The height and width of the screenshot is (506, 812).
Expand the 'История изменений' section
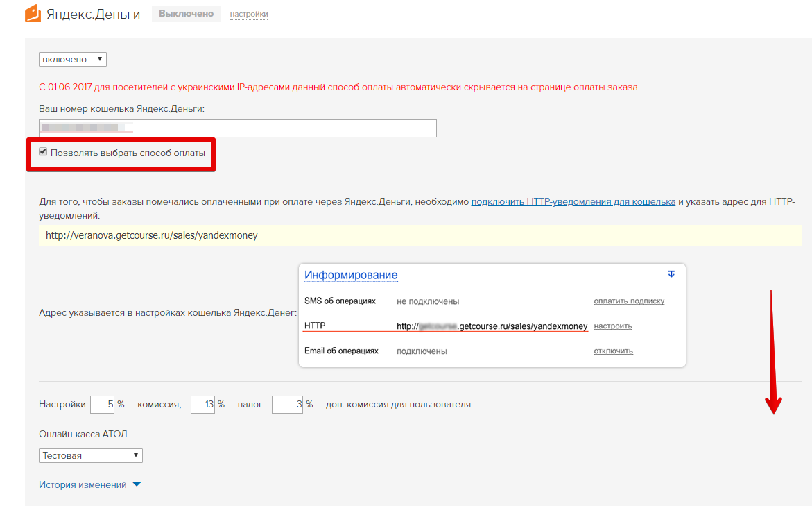click(x=89, y=484)
